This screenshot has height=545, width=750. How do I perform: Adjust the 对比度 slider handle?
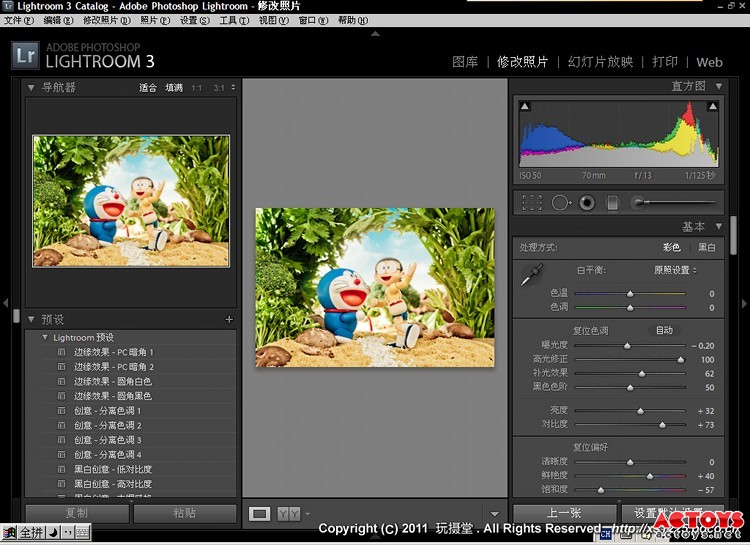pyautogui.click(x=662, y=424)
